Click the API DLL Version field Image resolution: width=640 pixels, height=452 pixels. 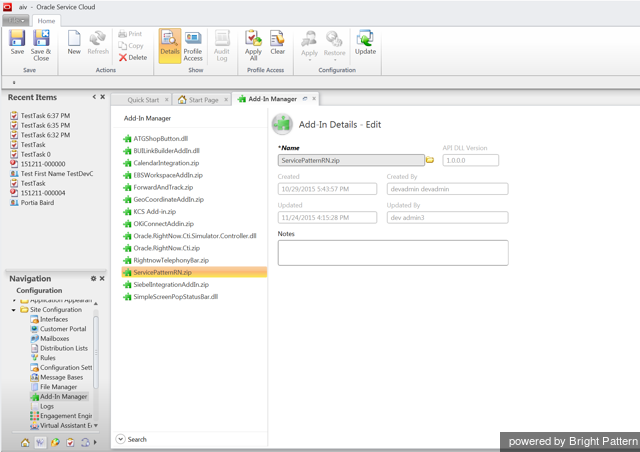coord(471,160)
